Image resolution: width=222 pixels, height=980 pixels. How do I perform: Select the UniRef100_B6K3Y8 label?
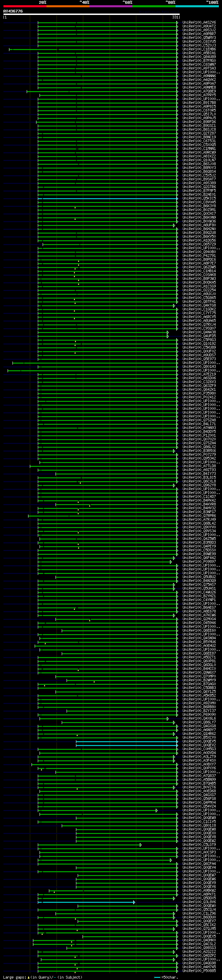tap(199, 206)
